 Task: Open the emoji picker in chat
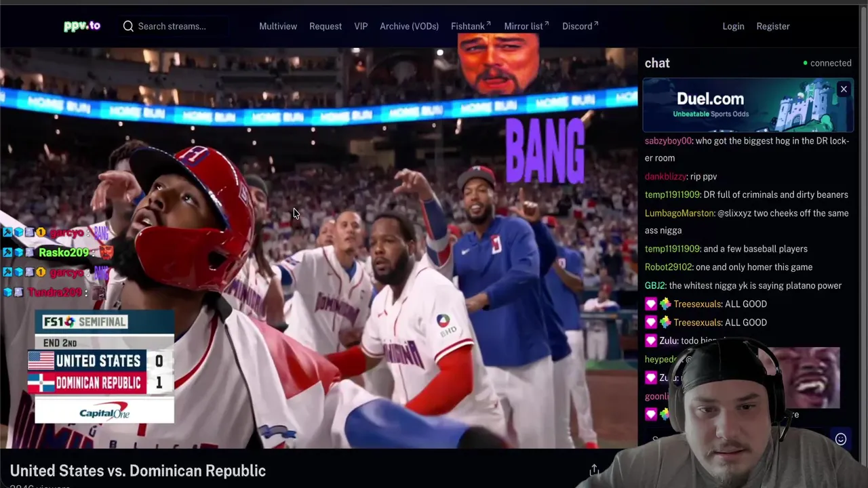click(x=841, y=439)
